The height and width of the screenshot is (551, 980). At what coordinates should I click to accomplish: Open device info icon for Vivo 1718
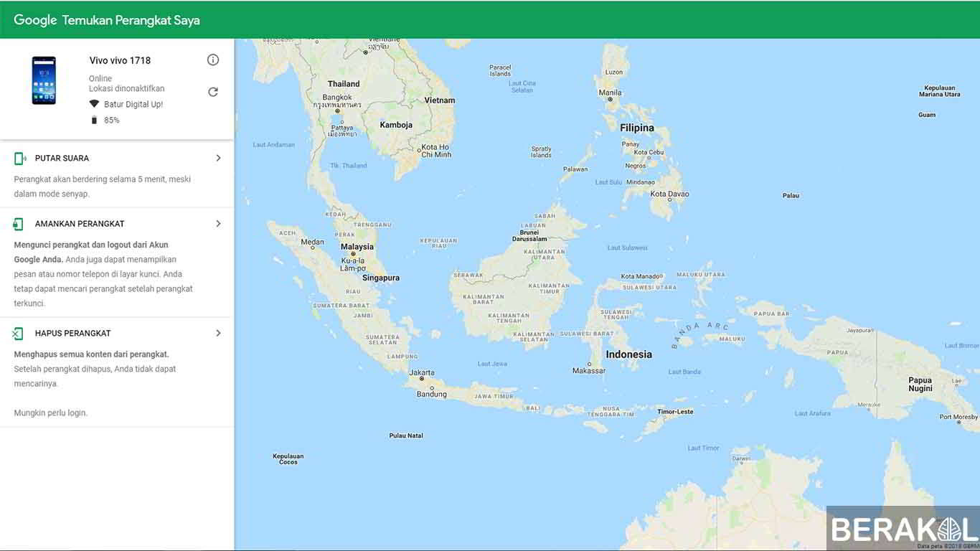click(x=213, y=60)
